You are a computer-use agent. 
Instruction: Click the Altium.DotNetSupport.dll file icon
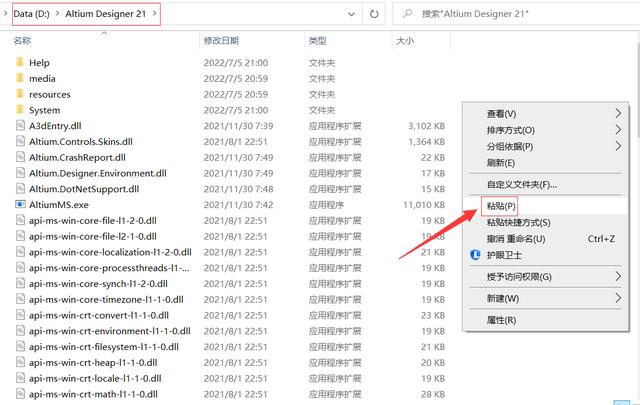tap(20, 189)
